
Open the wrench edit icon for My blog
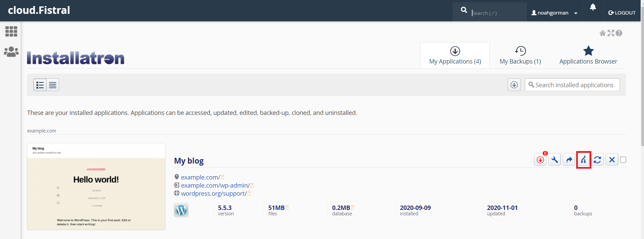555,160
